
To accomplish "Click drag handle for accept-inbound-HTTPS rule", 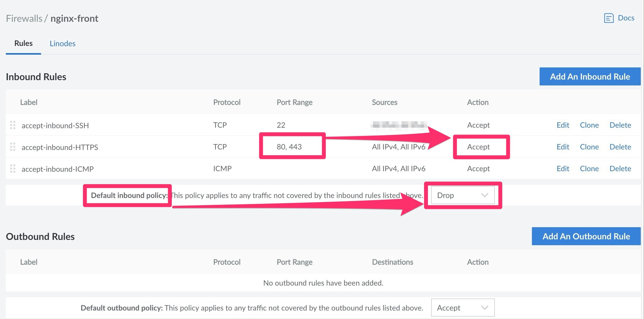I will (13, 147).
